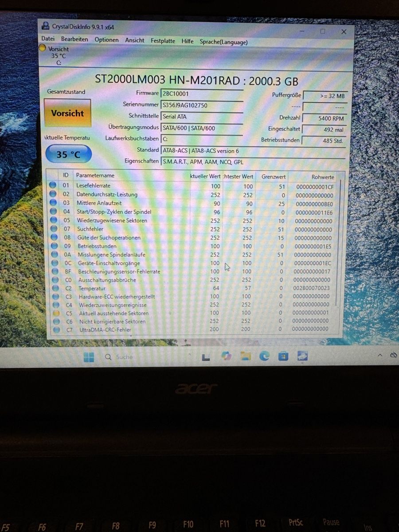Click the 35 °C temperature badge
399x532 pixels.
pos(68,154)
